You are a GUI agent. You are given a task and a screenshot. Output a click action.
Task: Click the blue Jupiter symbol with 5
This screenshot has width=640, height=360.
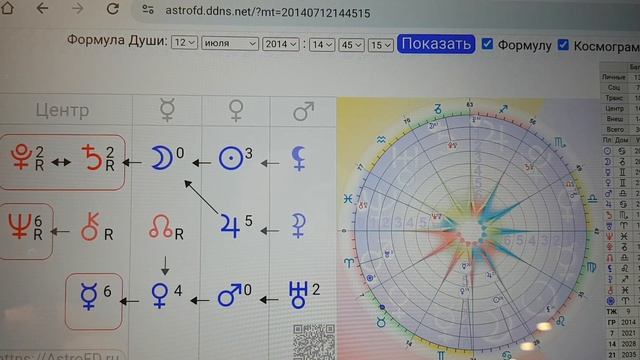(x=230, y=225)
